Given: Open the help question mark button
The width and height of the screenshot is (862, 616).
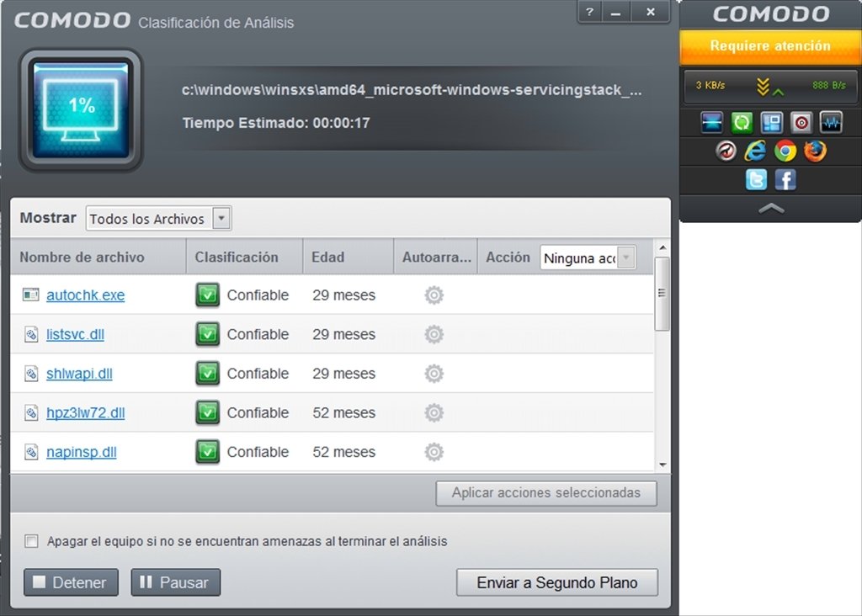Looking at the screenshot, I should click(x=590, y=12).
